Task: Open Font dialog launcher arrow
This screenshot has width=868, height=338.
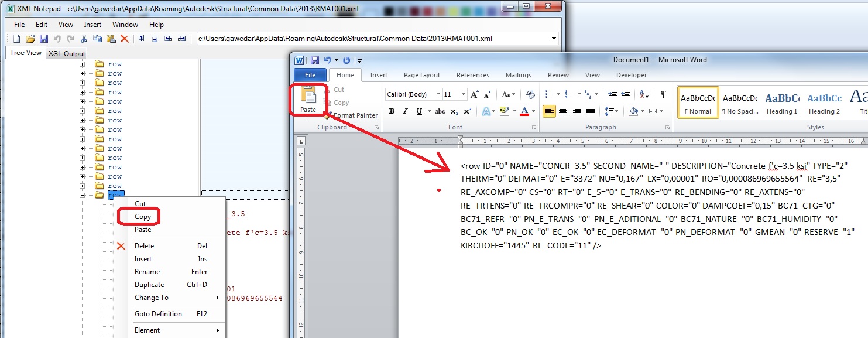Action: pyautogui.click(x=533, y=128)
